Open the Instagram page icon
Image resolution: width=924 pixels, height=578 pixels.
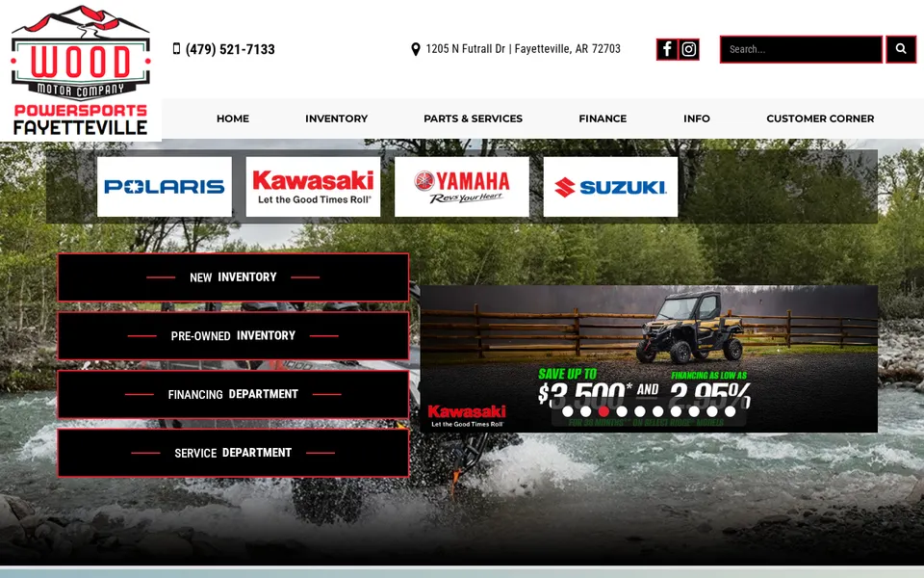pyautogui.click(x=688, y=49)
